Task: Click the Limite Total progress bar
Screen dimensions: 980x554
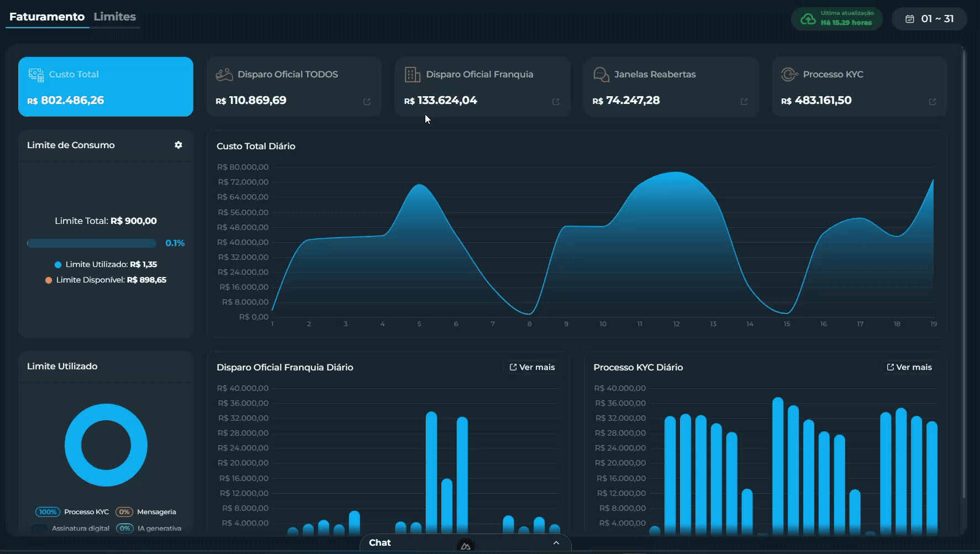Action: 92,243
